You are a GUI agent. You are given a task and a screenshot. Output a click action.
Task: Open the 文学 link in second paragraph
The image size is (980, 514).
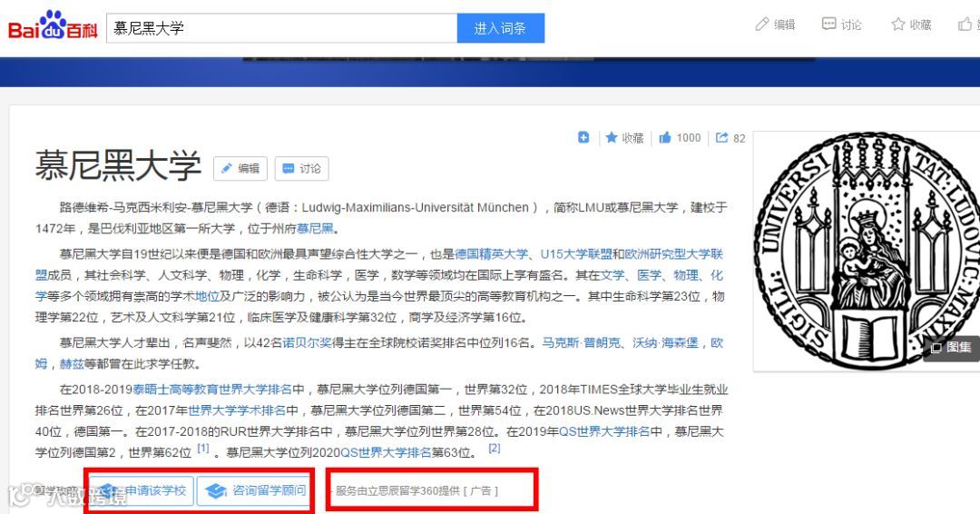point(612,275)
